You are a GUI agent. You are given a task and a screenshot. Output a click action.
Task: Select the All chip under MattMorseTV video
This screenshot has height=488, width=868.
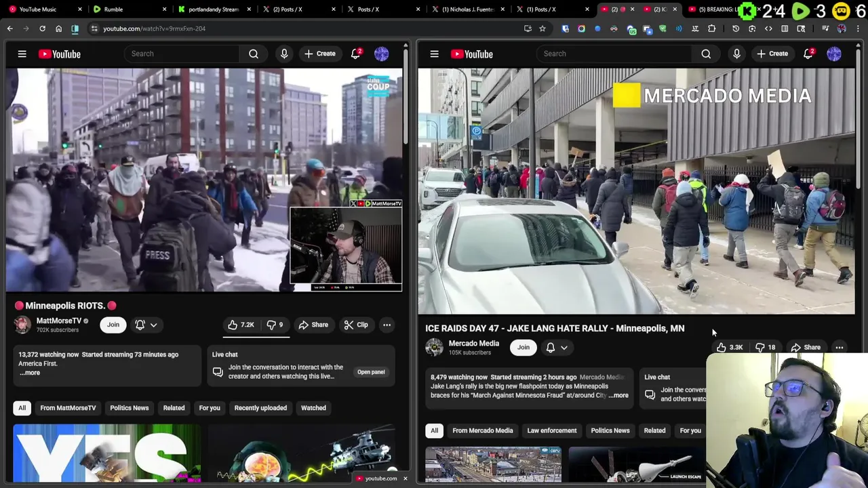(22, 408)
